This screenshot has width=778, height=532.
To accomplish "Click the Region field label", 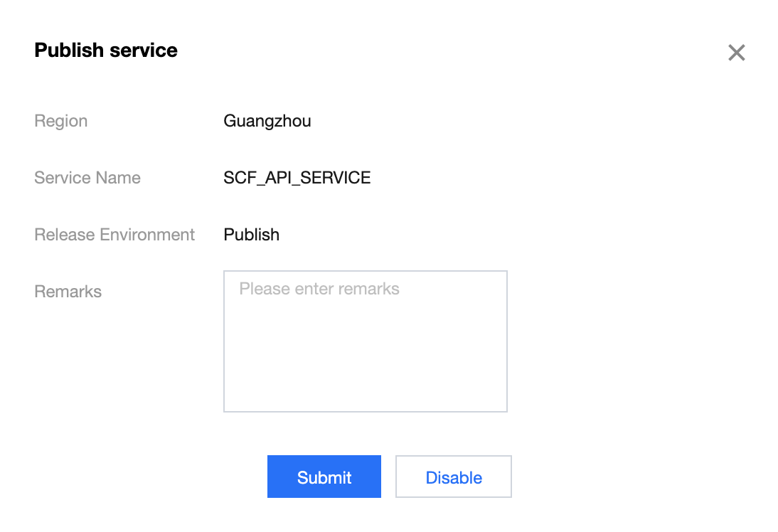I will (61, 121).
